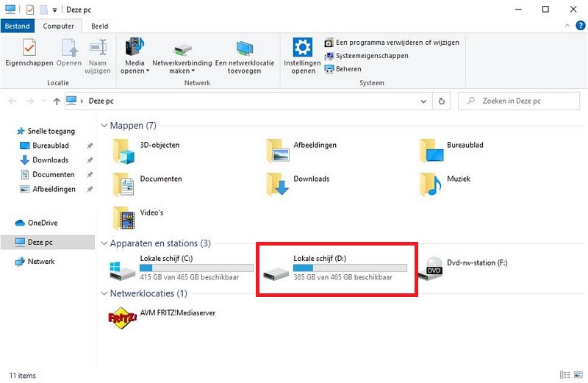
Task: Select the Bureaublad folder in Mappen
Action: (451, 151)
